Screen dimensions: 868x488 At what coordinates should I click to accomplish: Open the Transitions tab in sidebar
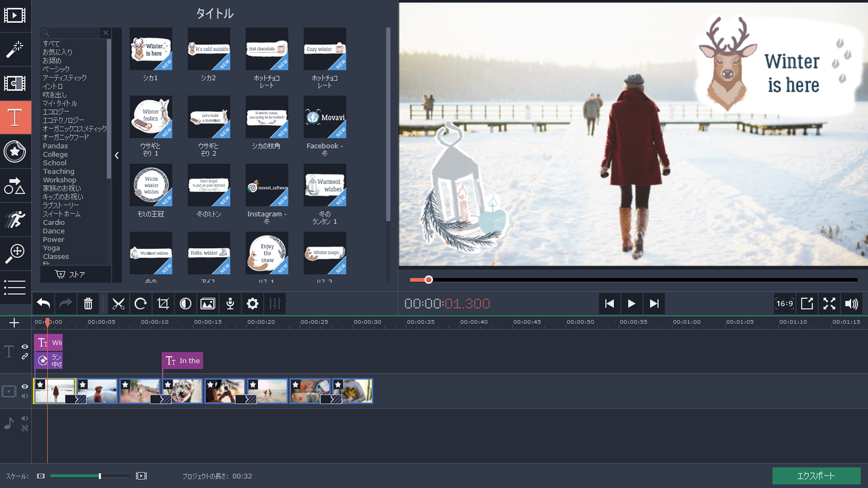[x=15, y=84]
